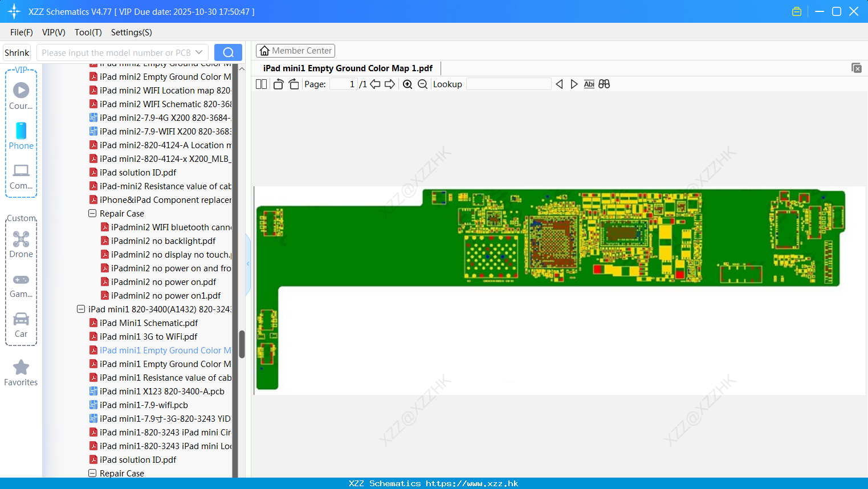
Task: Open iPadmini2 WIFI bluetooth cannot file
Action: click(x=166, y=227)
